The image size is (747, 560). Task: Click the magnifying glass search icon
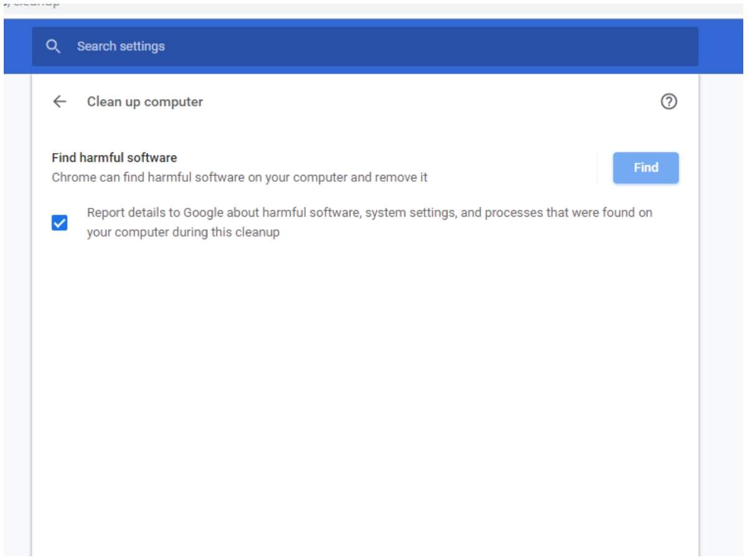click(54, 47)
